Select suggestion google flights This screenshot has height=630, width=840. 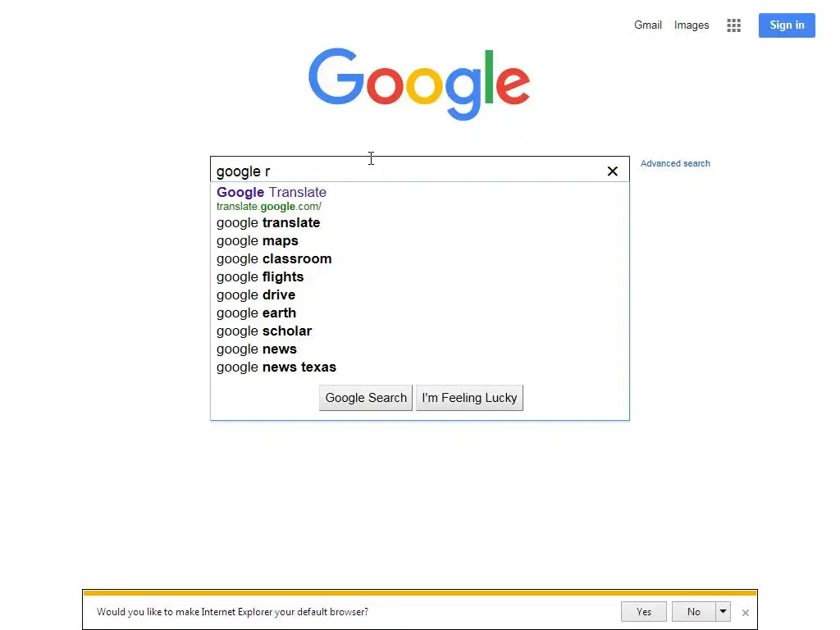pyautogui.click(x=419, y=277)
